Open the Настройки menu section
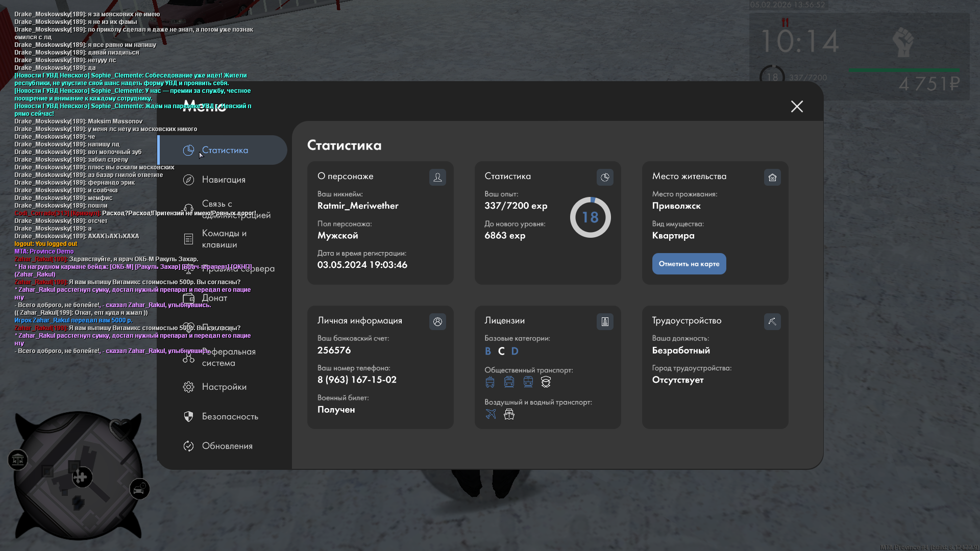 point(224,387)
